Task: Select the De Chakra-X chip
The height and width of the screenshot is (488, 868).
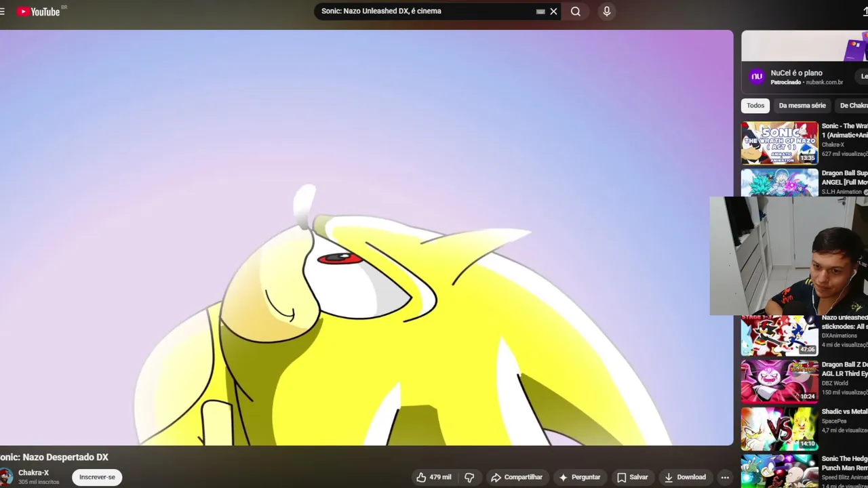Action: pyautogui.click(x=853, y=106)
